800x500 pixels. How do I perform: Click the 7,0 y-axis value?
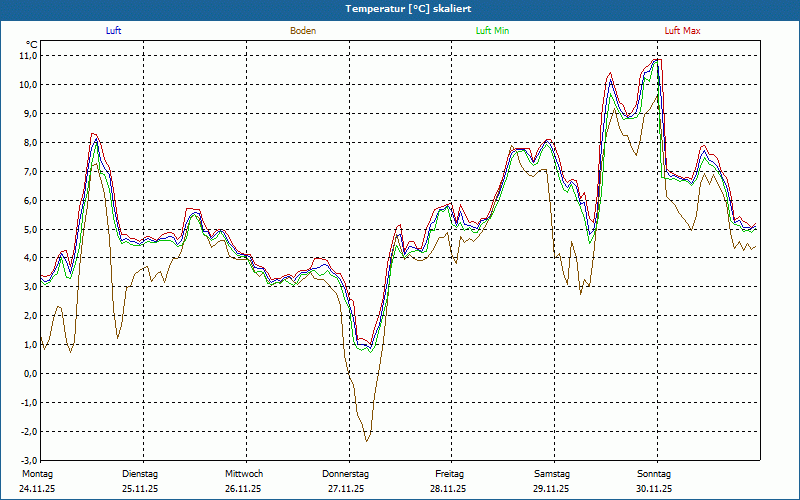pos(30,171)
